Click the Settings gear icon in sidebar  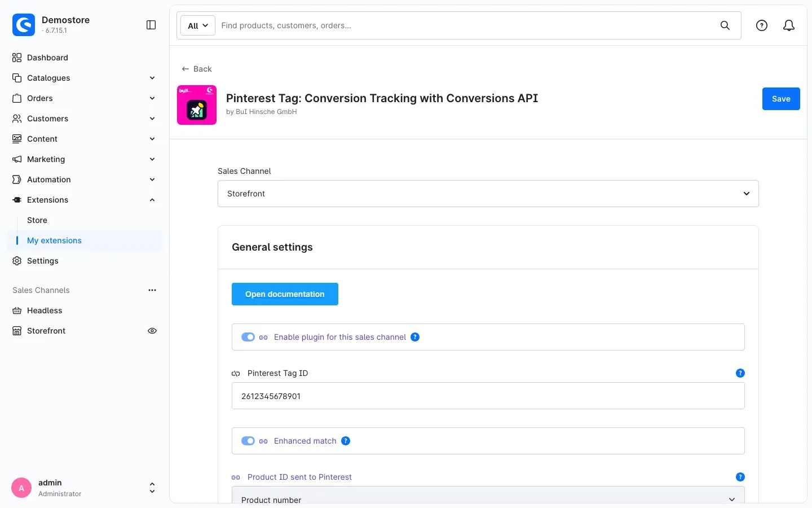click(17, 261)
